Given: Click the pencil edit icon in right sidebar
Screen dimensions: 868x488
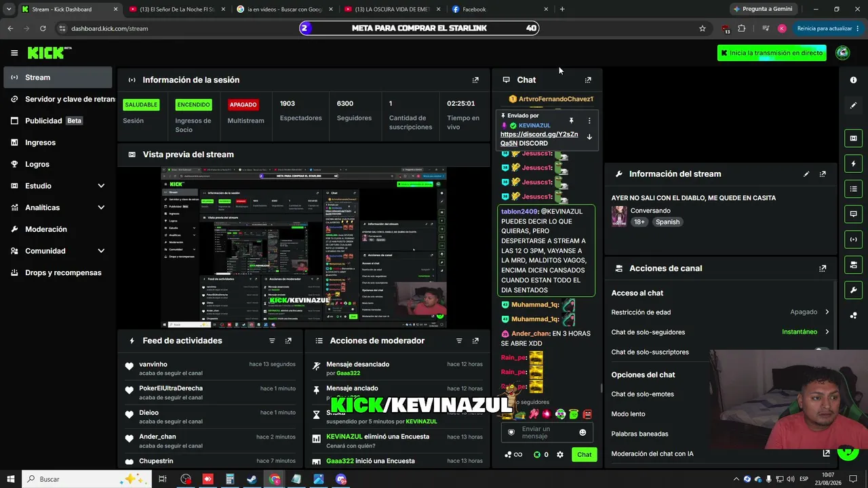Looking at the screenshot, I should pos(853,105).
